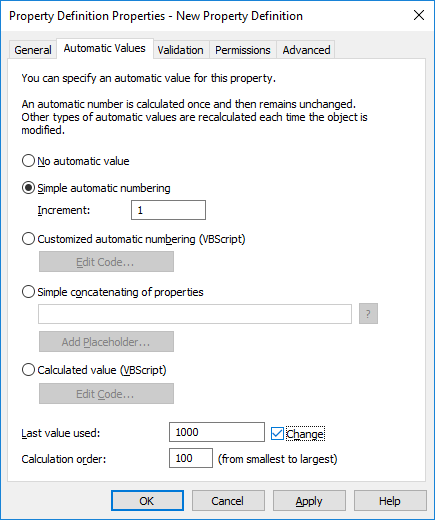435x520 pixels.
Task: Click the Apply button
Action: tap(309, 501)
